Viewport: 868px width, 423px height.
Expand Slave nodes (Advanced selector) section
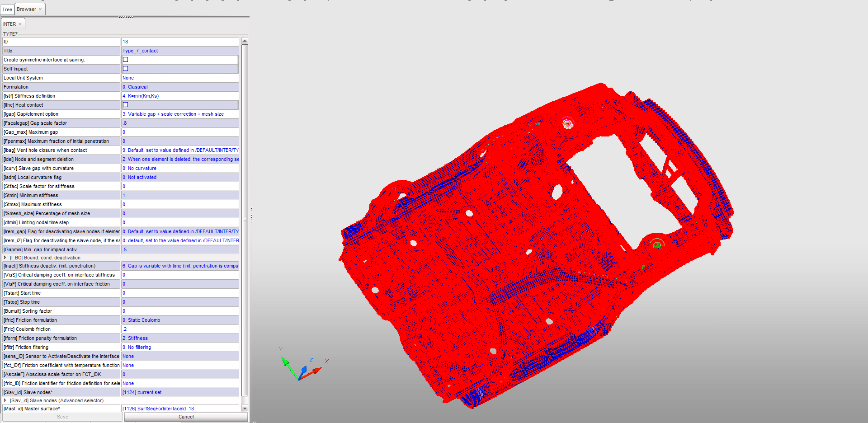[x=5, y=400]
